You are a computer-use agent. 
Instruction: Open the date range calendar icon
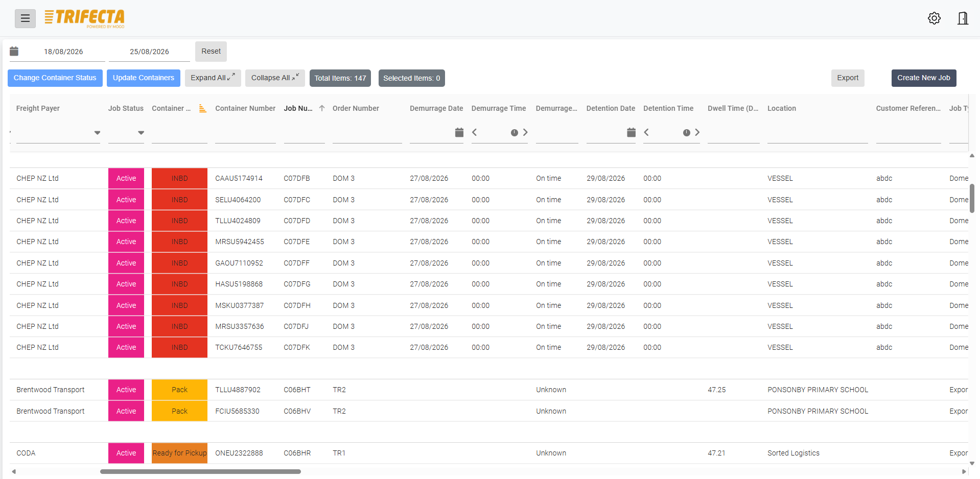14,51
